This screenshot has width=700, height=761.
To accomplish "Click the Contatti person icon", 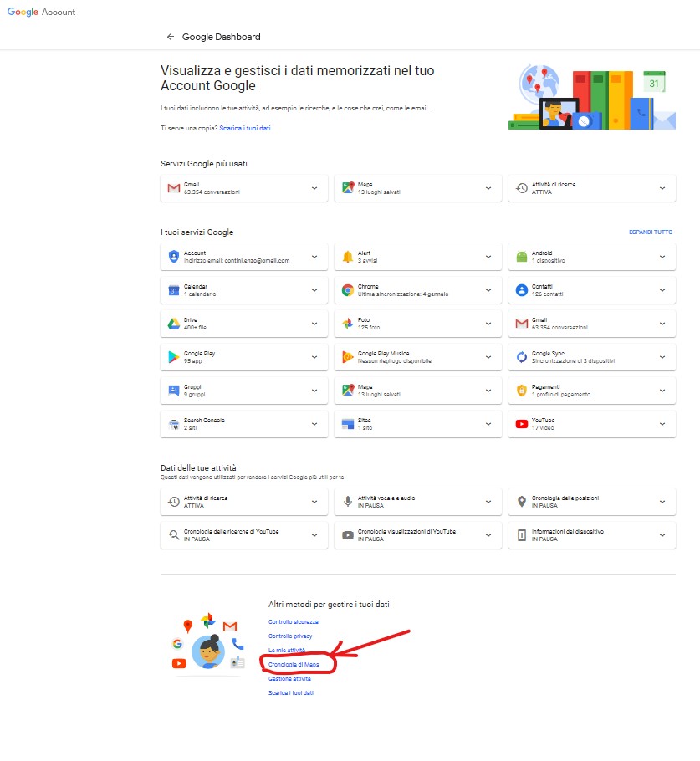I will coord(522,290).
